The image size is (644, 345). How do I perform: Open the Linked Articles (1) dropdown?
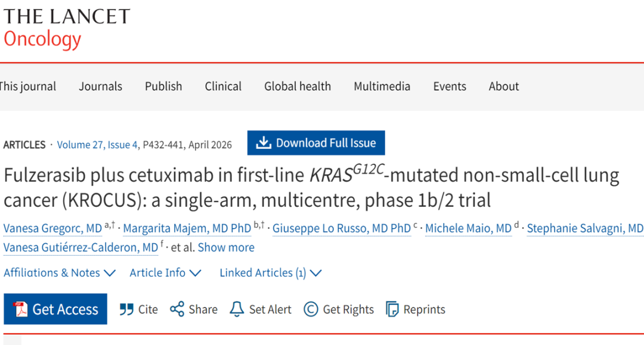coord(271,273)
